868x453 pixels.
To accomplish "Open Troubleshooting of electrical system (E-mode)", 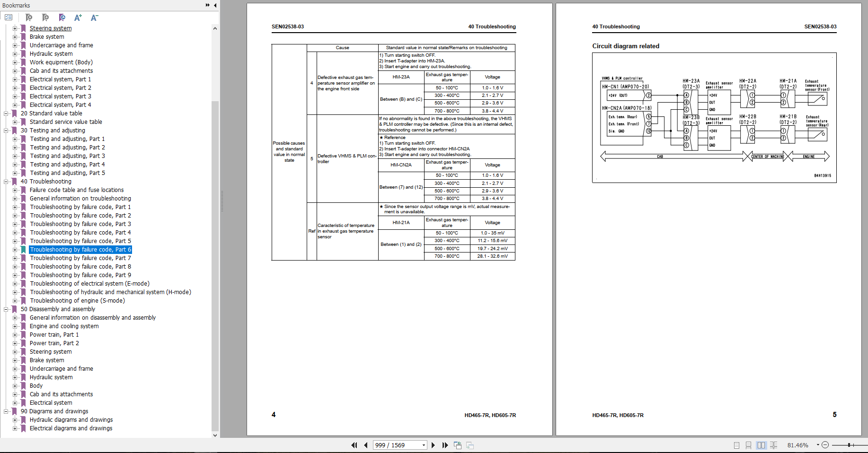I will 89,284.
